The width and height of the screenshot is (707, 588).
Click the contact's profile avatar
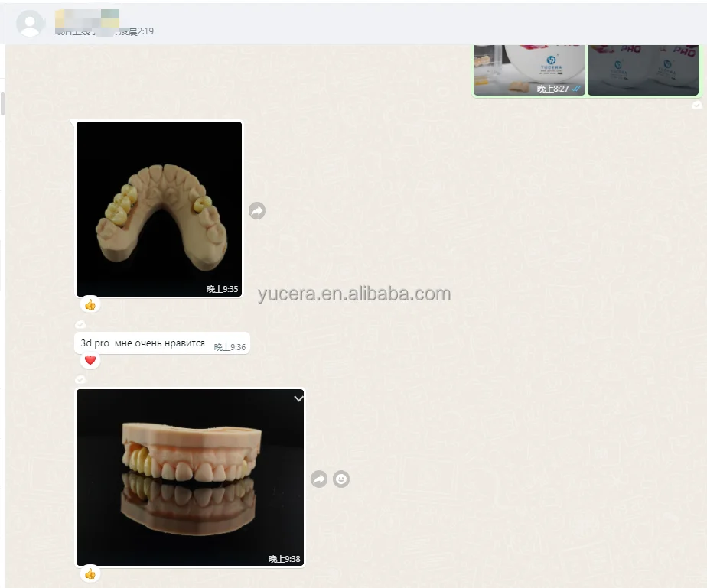[31, 23]
